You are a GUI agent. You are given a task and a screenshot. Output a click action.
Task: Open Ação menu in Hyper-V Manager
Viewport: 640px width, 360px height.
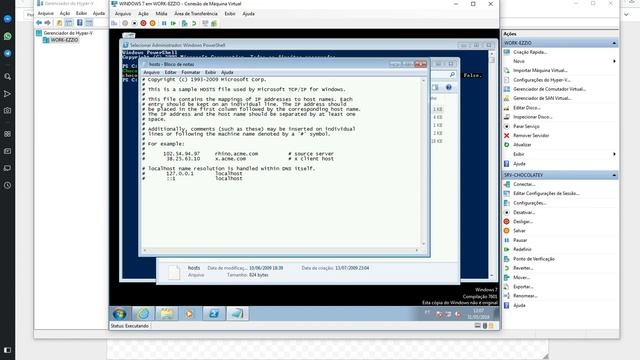[x=64, y=13]
